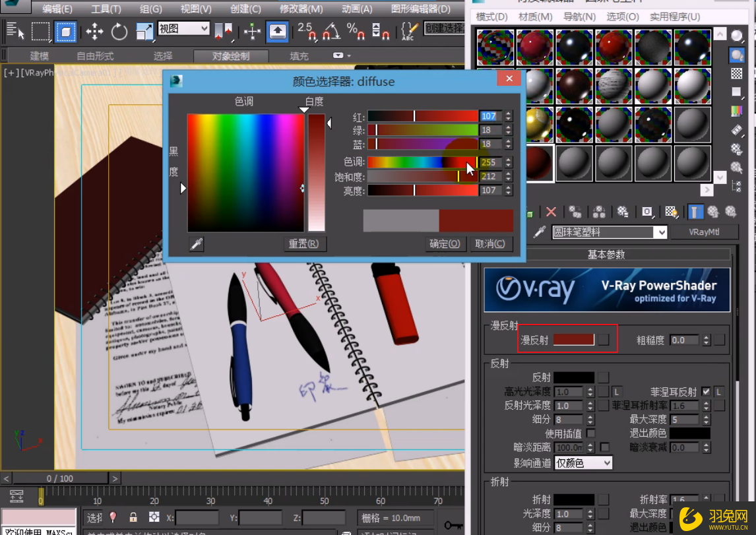
Task: Increase the red value spinner
Action: coord(508,113)
